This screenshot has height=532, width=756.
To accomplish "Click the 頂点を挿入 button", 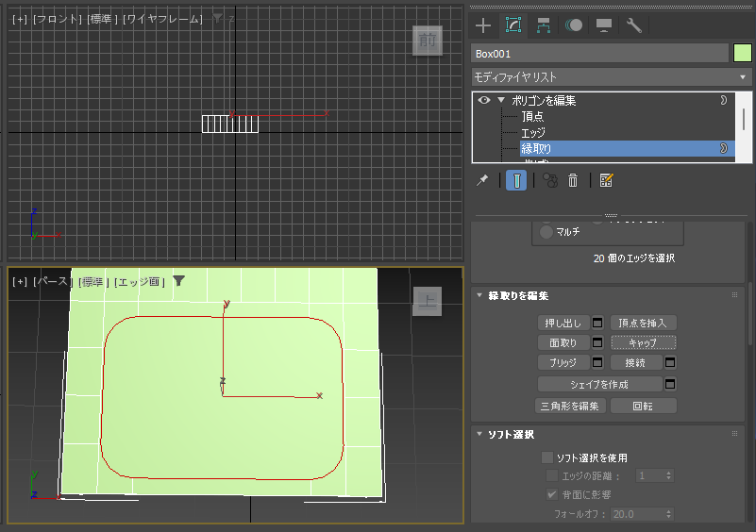I will [643, 323].
